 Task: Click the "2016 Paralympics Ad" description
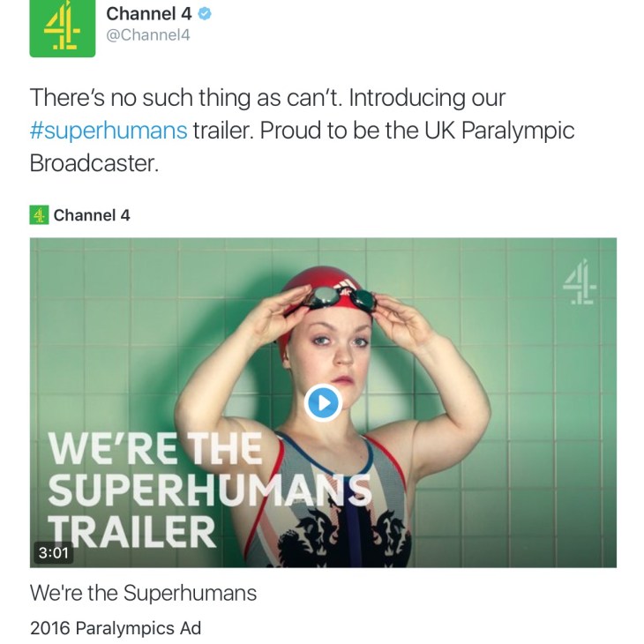pyautogui.click(x=115, y=628)
